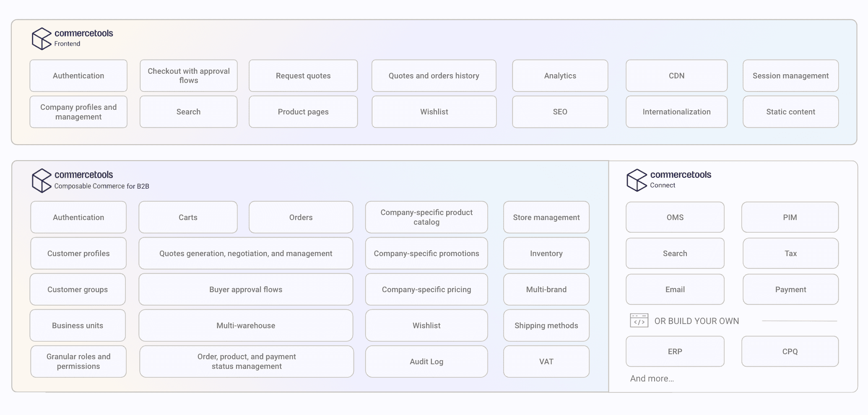The width and height of the screenshot is (868, 415).
Task: Open Company-specific pricing box
Action: click(x=426, y=289)
